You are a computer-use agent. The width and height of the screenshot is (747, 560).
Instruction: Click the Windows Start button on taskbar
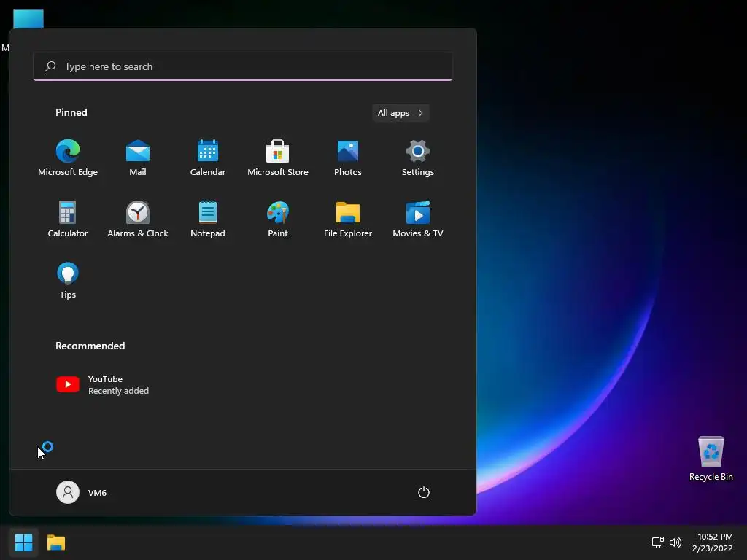tap(24, 542)
